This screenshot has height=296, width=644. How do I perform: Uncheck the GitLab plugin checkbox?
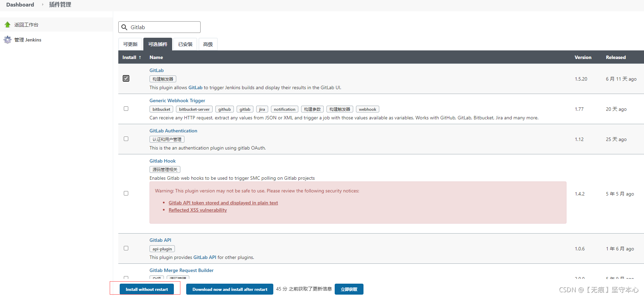tap(126, 79)
